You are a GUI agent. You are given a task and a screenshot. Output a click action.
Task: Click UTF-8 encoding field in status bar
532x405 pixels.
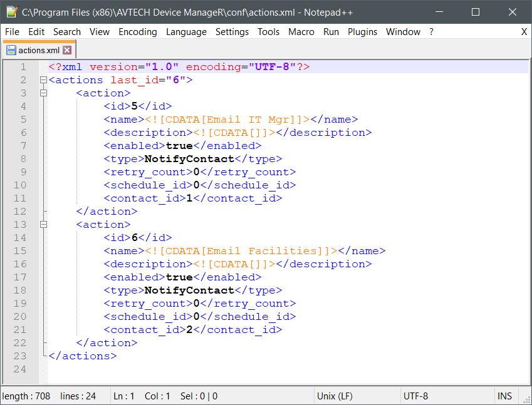(x=416, y=396)
